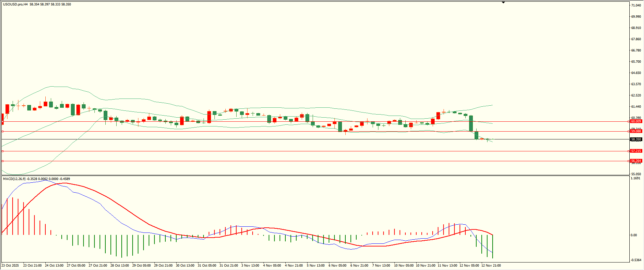Click the 71.040 price scale value
Viewport: 644px width, 270px height.
pos(636,5)
